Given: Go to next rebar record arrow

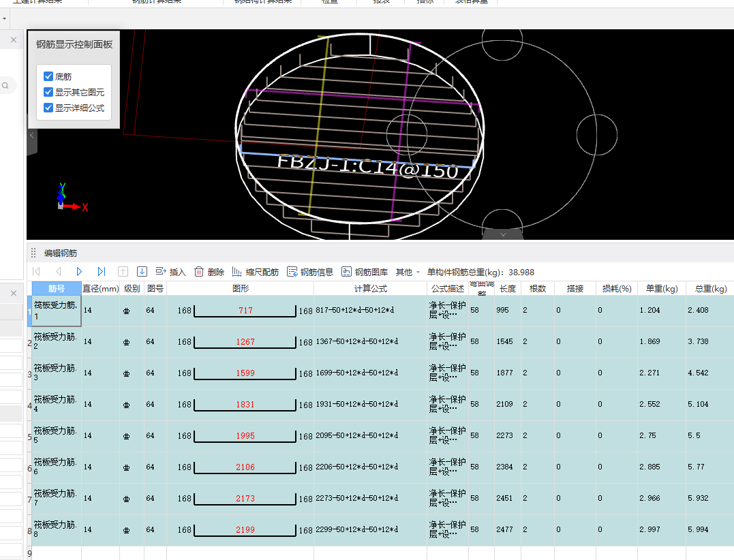Looking at the screenshot, I should 79,271.
